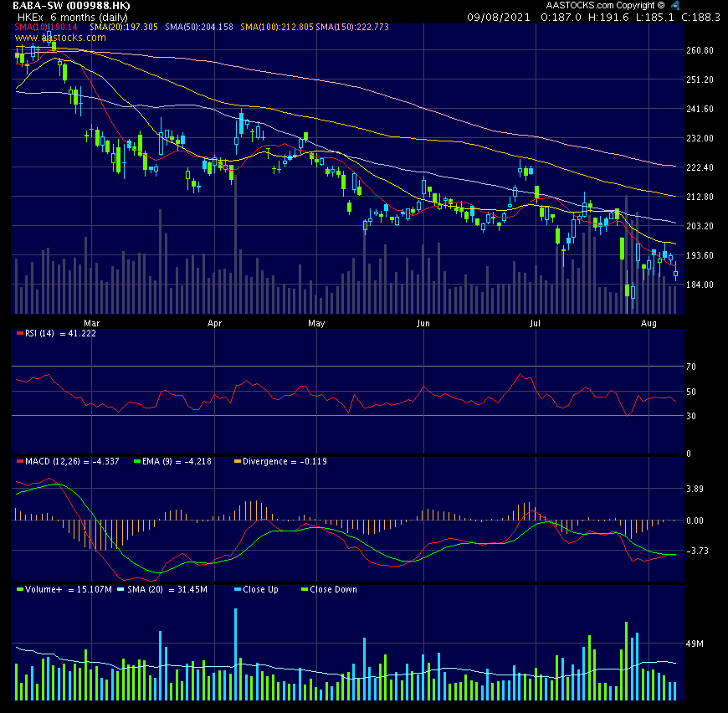Click the green Volume+ legend marker
This screenshot has height=713, width=728.
point(18,589)
